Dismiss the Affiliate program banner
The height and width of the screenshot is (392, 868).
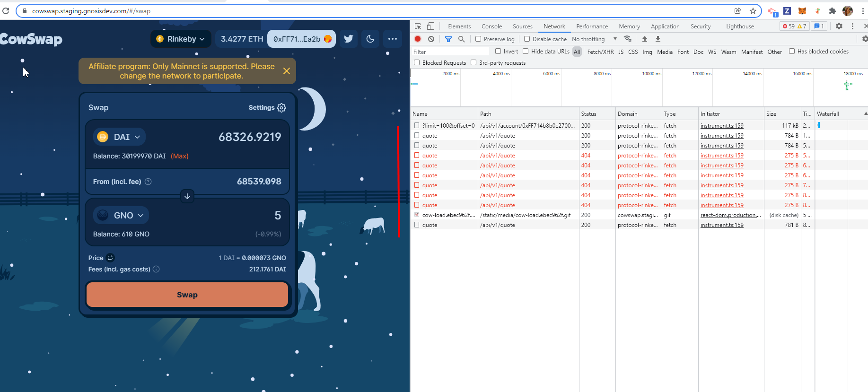click(x=287, y=71)
